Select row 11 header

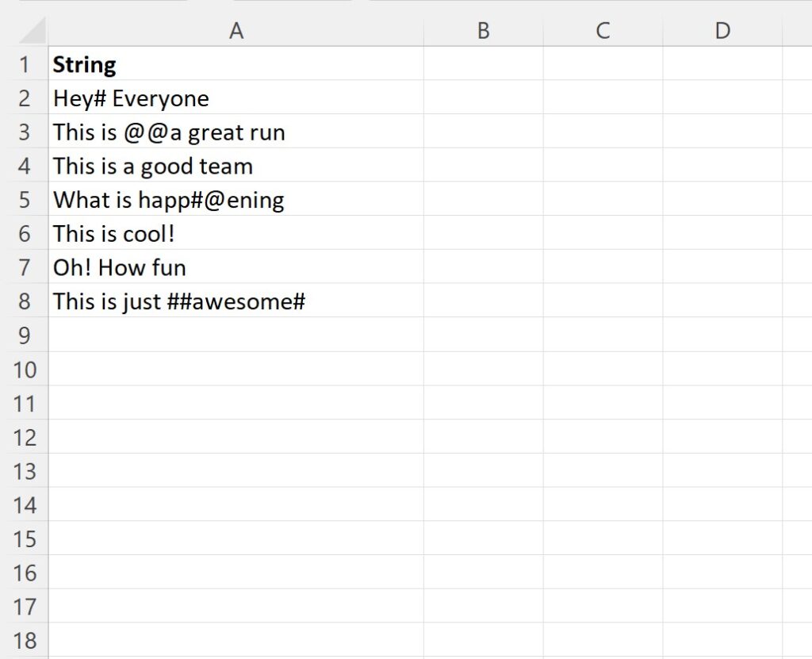[25, 403]
